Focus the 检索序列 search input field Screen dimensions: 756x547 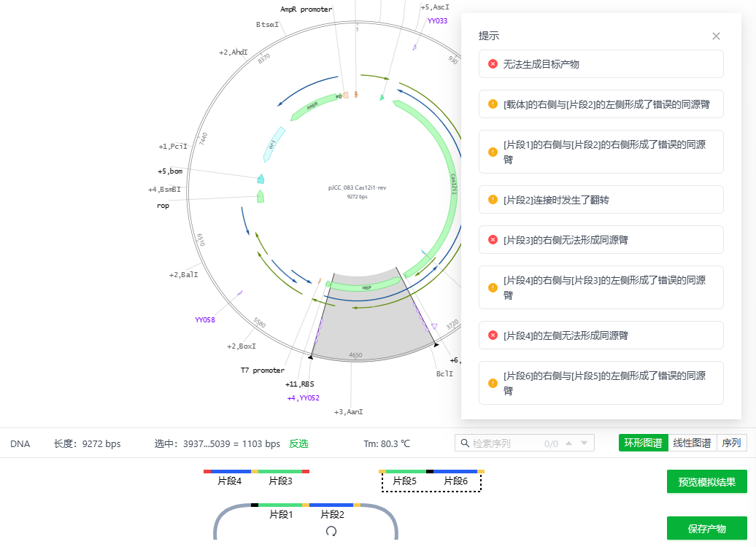504,443
